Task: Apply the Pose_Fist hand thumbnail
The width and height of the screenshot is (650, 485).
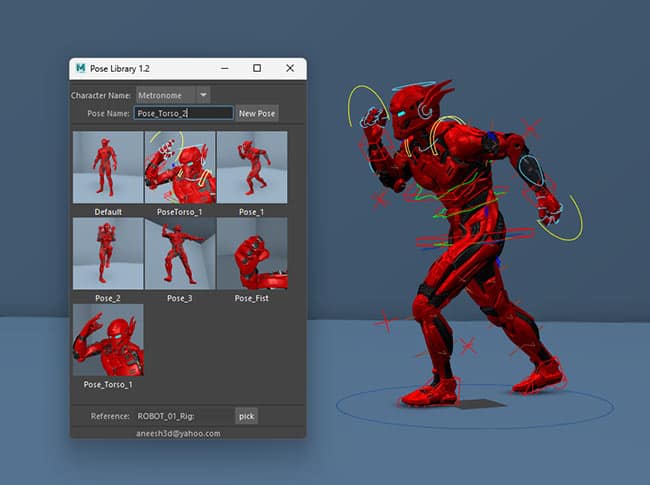Action: click(252, 254)
